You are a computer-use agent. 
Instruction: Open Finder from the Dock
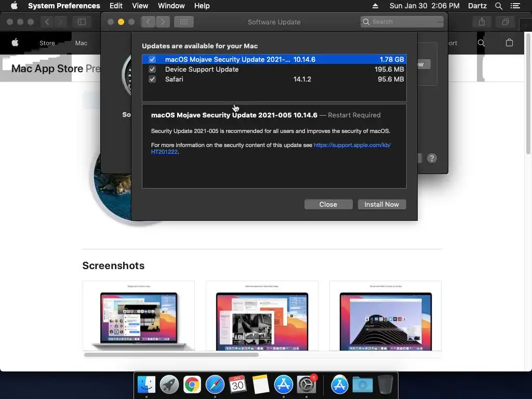pos(146,385)
